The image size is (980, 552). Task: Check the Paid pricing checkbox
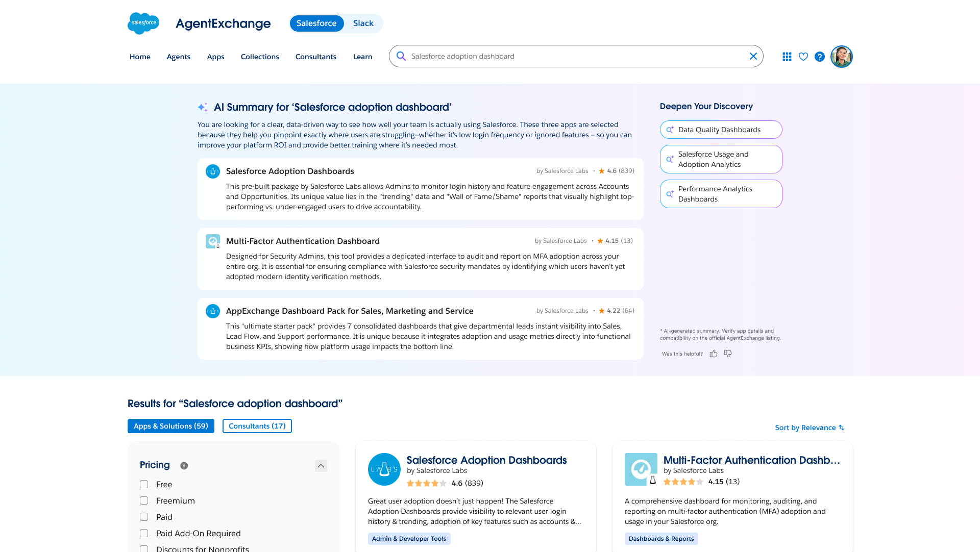pyautogui.click(x=144, y=517)
